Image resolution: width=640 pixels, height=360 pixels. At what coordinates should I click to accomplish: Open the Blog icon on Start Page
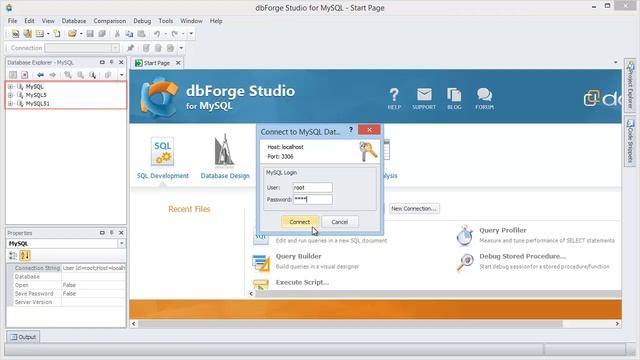[x=454, y=98]
